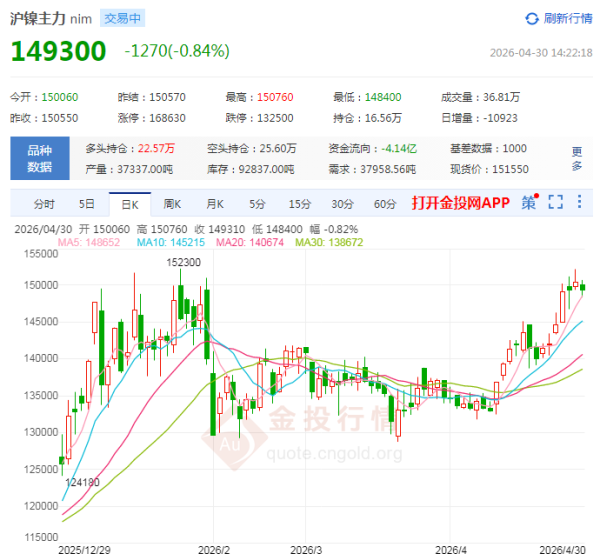The image size is (600, 554).
Task: Switch to 30分 chart tab
Action: click(342, 204)
